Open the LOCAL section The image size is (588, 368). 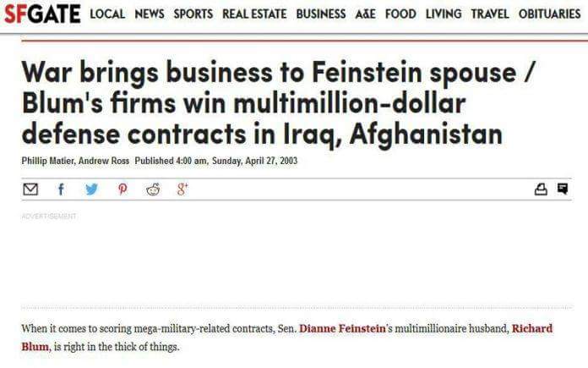tap(107, 14)
